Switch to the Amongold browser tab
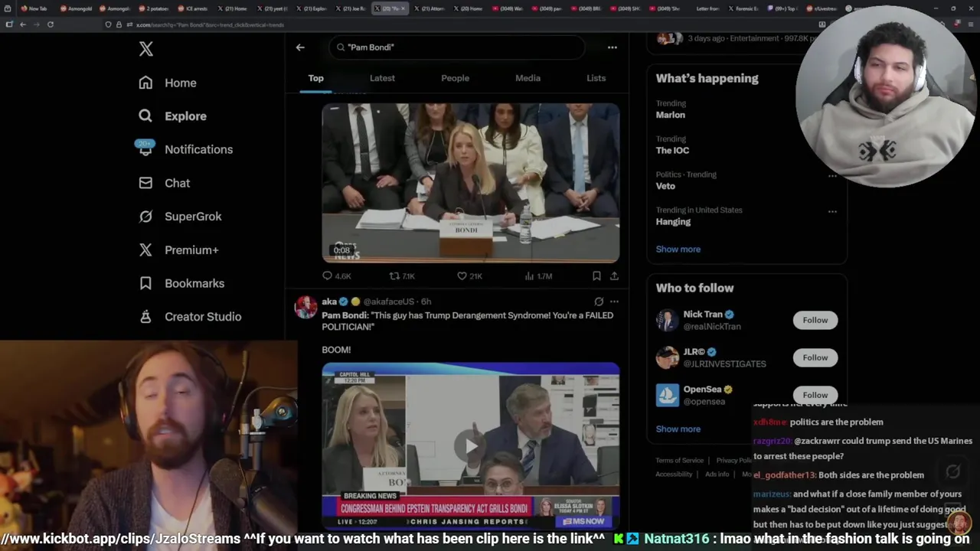Image resolution: width=980 pixels, height=551 pixels. click(x=76, y=8)
